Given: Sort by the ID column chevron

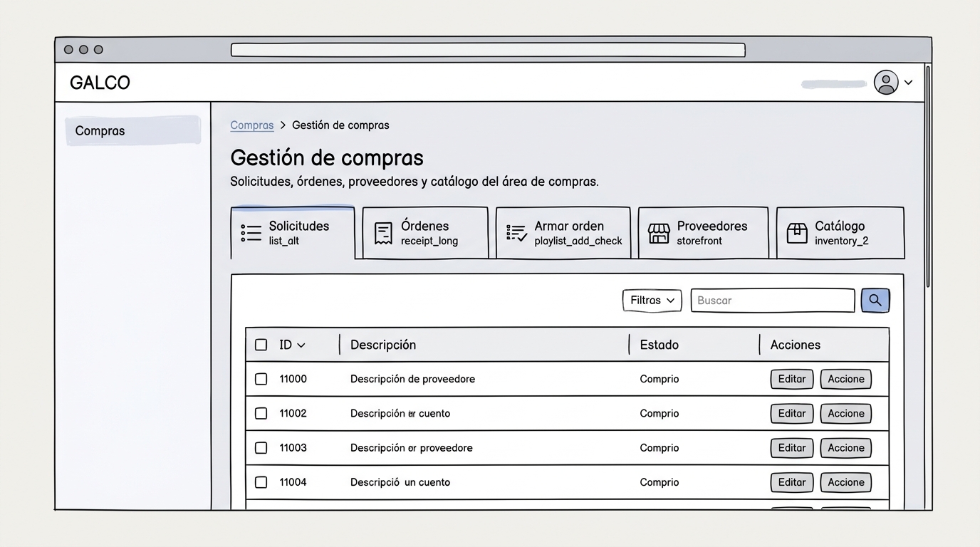Looking at the screenshot, I should tap(301, 345).
